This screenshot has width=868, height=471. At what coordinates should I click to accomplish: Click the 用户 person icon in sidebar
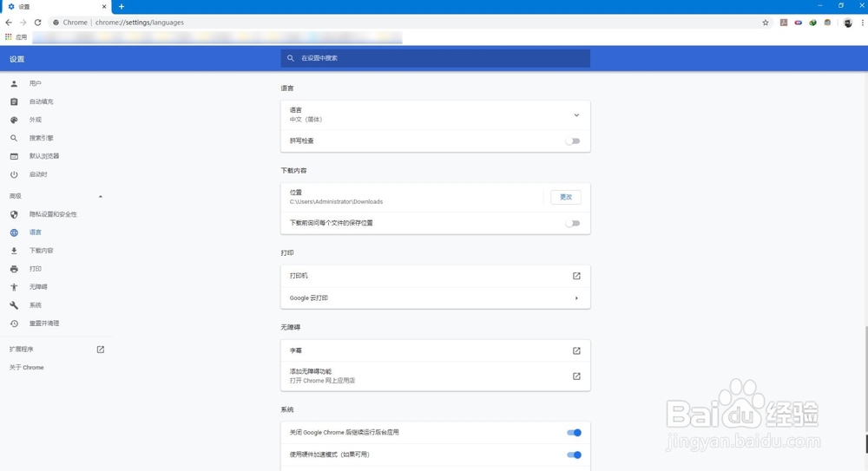[x=15, y=83]
